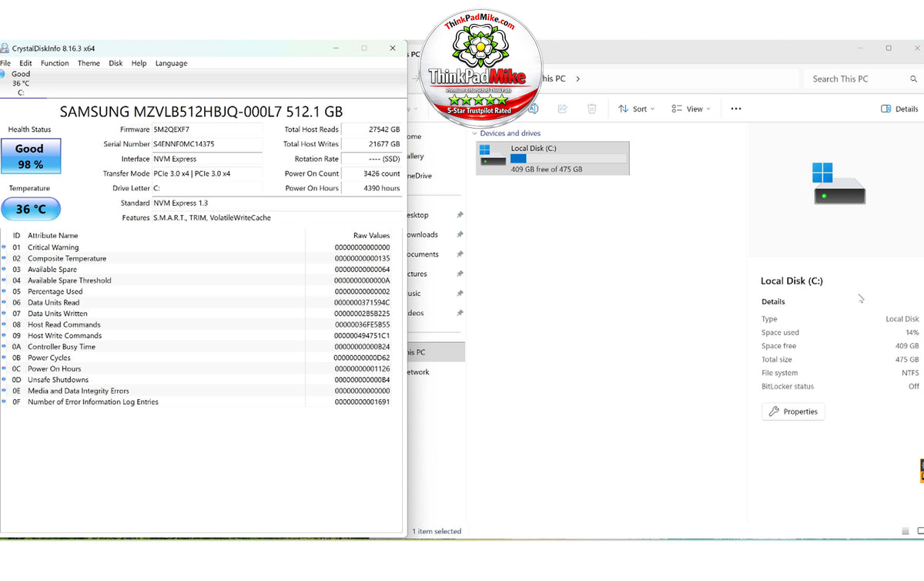Open the See more (three dots) menu in File Explorer
This screenshot has width=924, height=581.
(736, 109)
